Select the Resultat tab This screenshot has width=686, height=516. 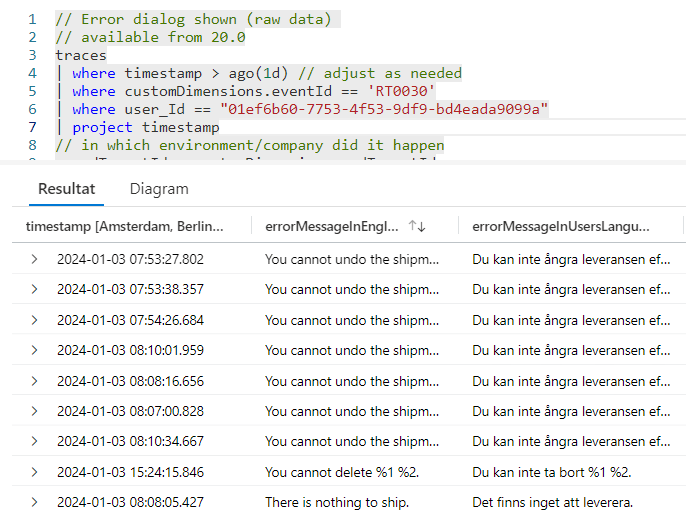[x=66, y=188]
